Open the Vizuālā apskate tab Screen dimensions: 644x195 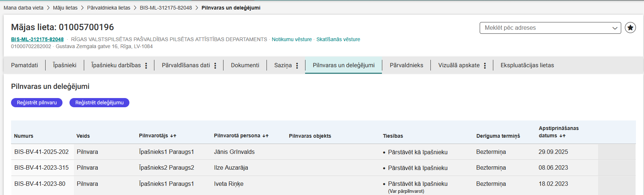459,65
